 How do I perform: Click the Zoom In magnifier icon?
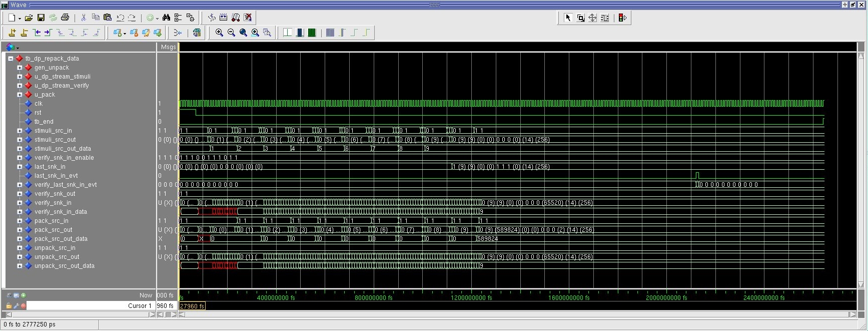coord(219,33)
